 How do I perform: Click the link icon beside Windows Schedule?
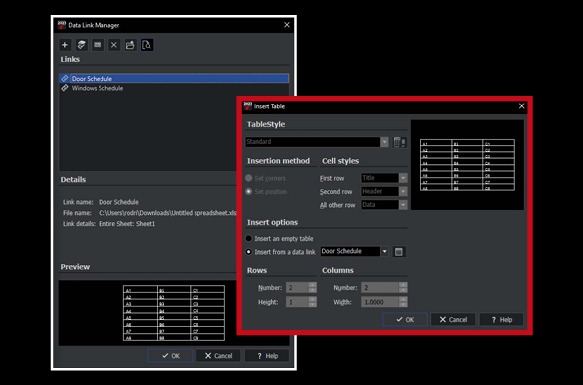click(65, 88)
